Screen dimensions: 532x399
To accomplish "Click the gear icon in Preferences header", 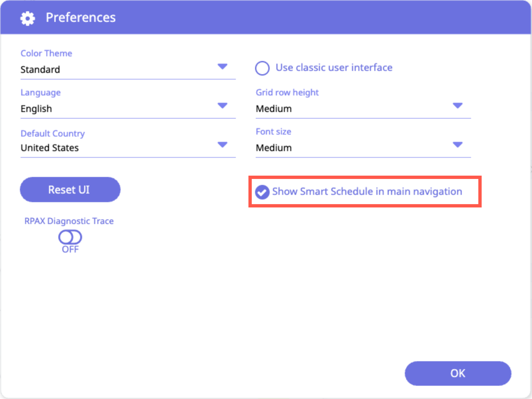I will 27,18.
